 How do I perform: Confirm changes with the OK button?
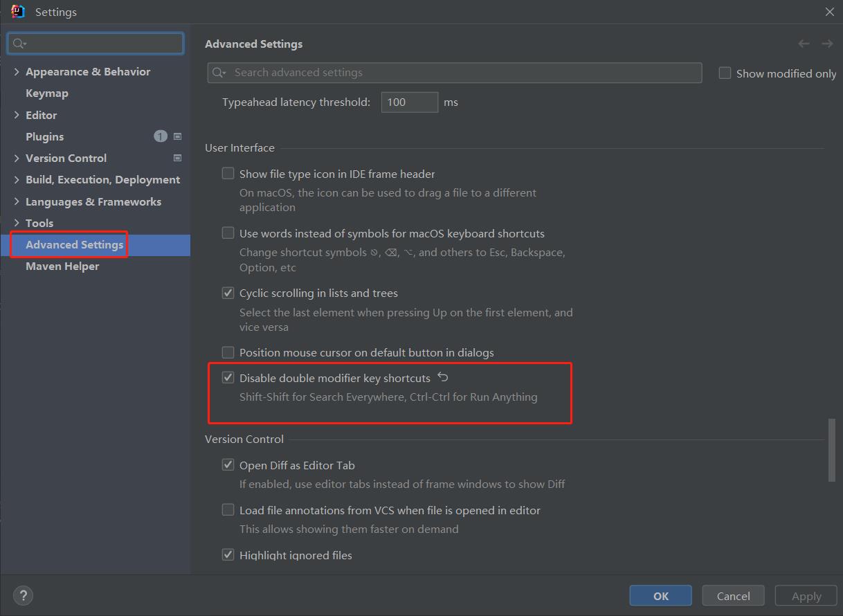point(661,596)
